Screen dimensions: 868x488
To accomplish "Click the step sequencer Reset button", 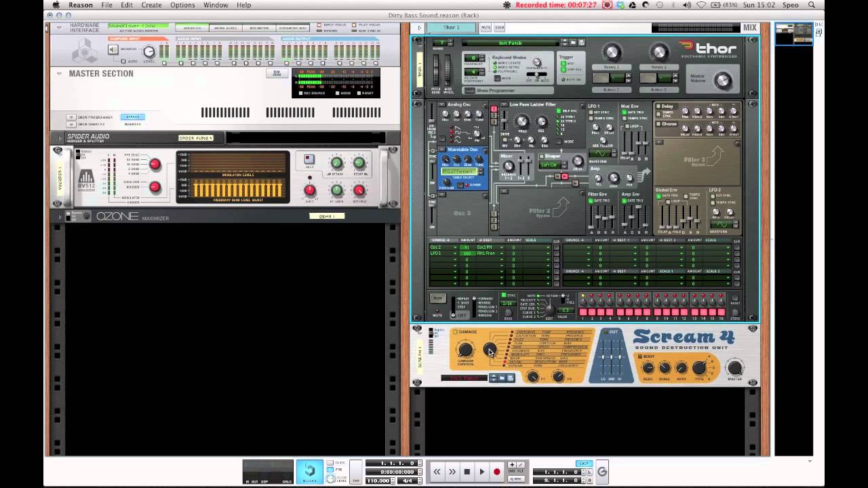I will point(735,299).
